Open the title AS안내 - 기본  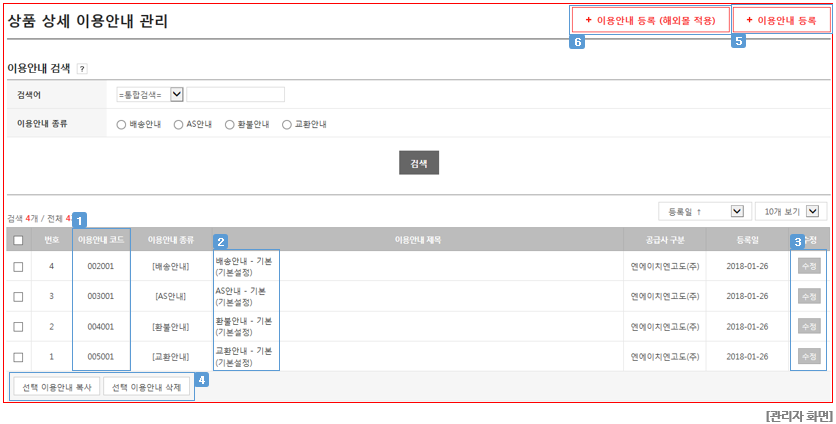(x=240, y=291)
